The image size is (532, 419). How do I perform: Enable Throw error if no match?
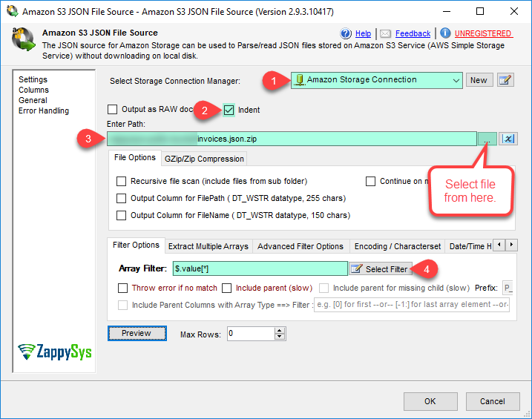click(x=123, y=288)
